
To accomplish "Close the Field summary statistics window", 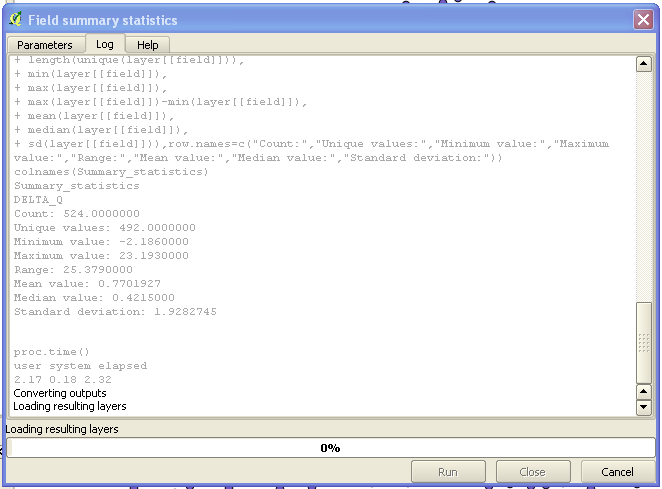I will click(643, 19).
